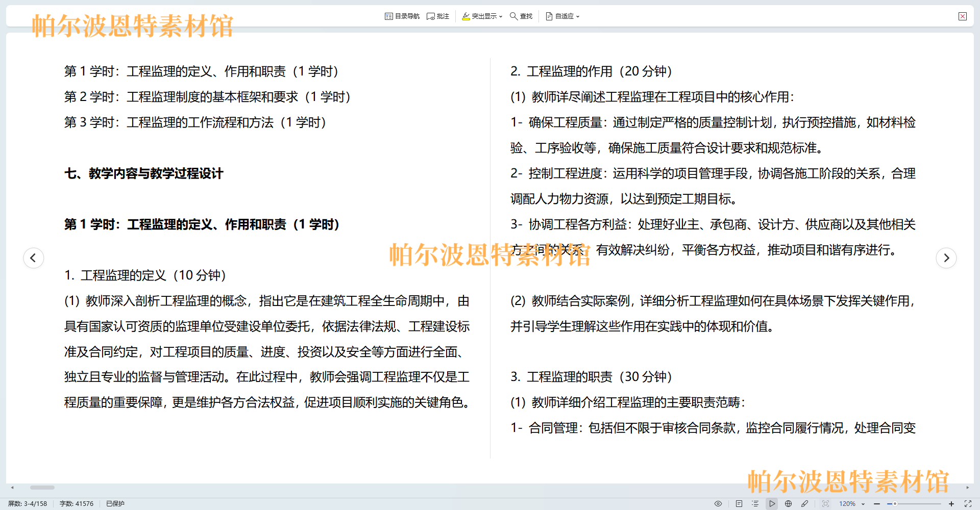The width and height of the screenshot is (980, 510).
Task: Zoom out with the minus button
Action: [877, 503]
